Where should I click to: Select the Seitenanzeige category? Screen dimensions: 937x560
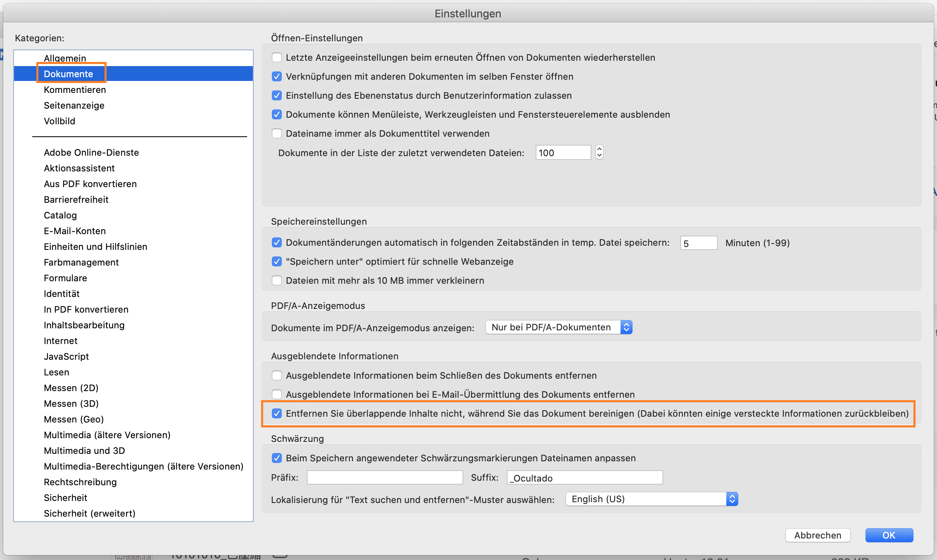(74, 105)
